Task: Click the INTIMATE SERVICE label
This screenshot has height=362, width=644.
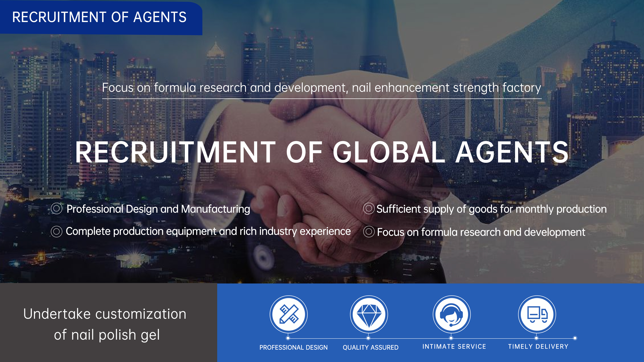Action: click(x=454, y=347)
